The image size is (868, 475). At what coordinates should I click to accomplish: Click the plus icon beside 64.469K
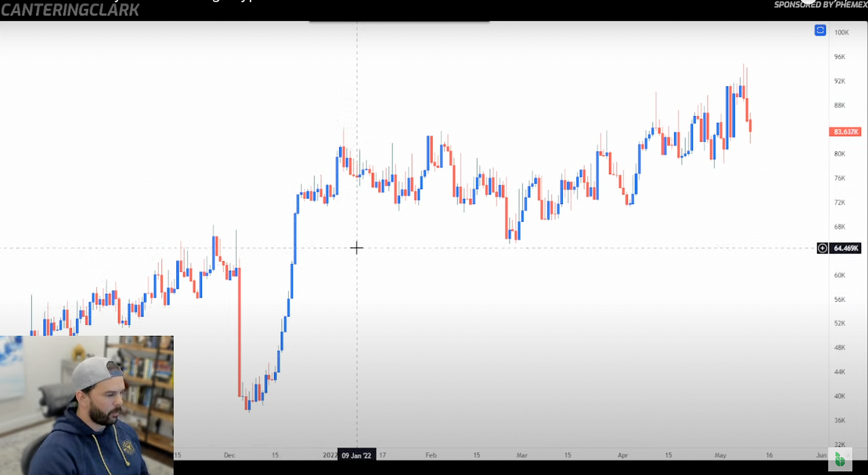point(823,248)
